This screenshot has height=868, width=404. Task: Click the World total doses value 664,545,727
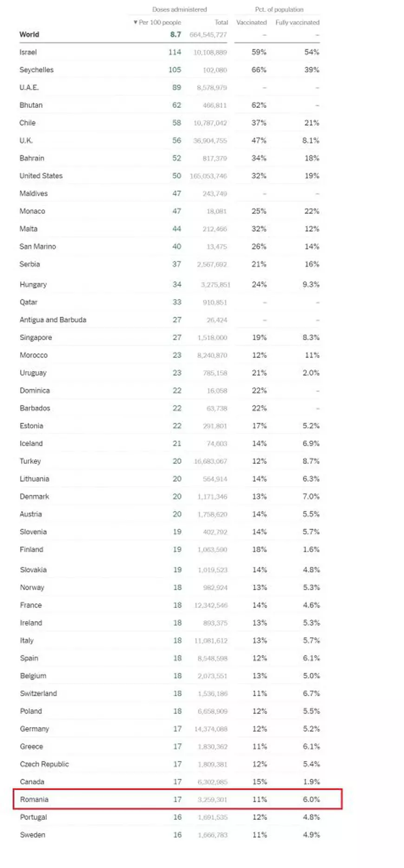[208, 35]
